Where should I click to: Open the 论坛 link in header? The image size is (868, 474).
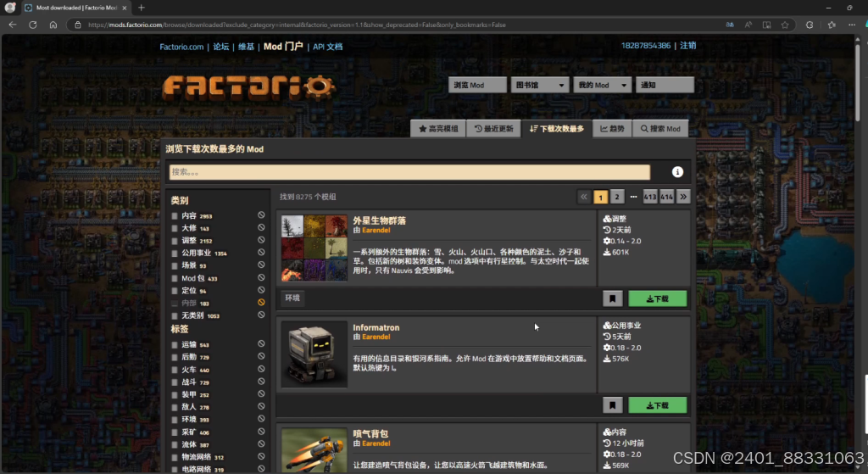pos(221,47)
